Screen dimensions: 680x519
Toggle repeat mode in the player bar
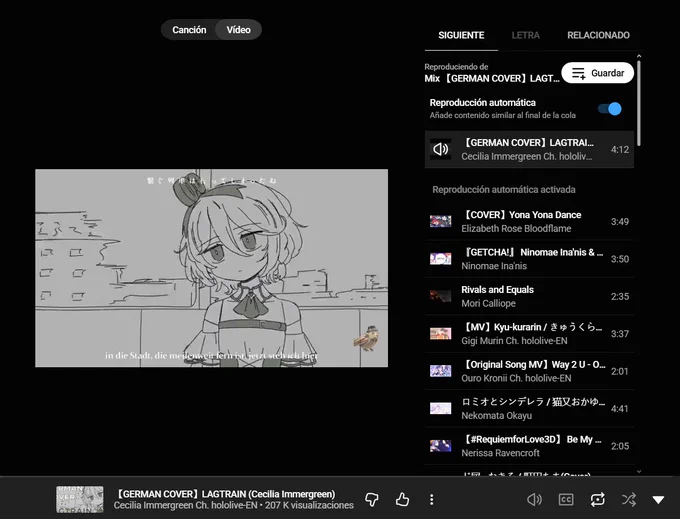click(x=598, y=499)
